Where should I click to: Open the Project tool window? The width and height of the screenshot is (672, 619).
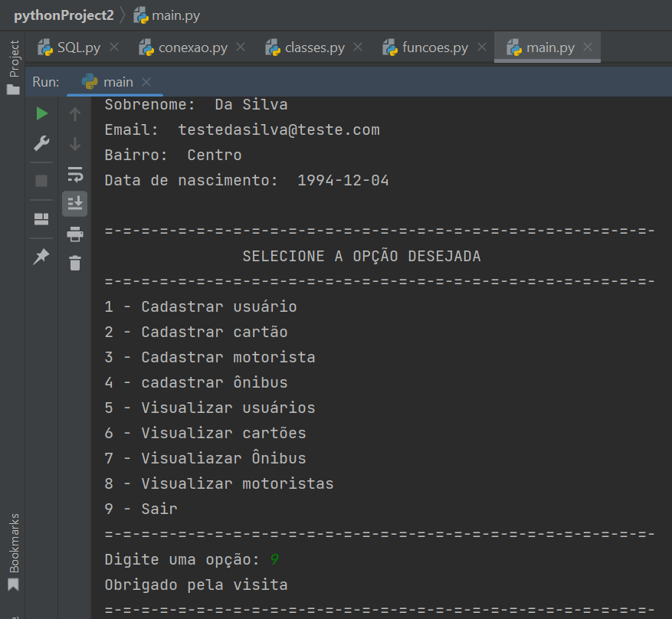(x=14, y=67)
